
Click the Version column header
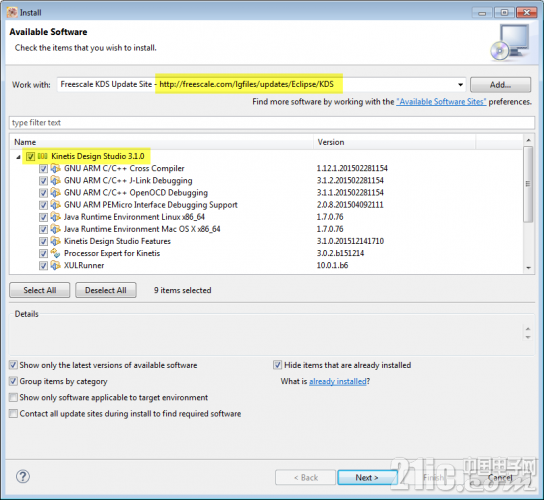pyautogui.click(x=394, y=142)
